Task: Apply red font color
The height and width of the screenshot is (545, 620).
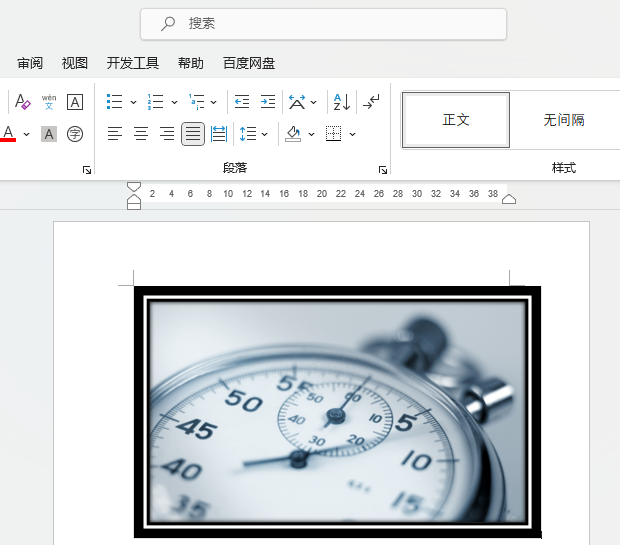Action: [x=8, y=134]
